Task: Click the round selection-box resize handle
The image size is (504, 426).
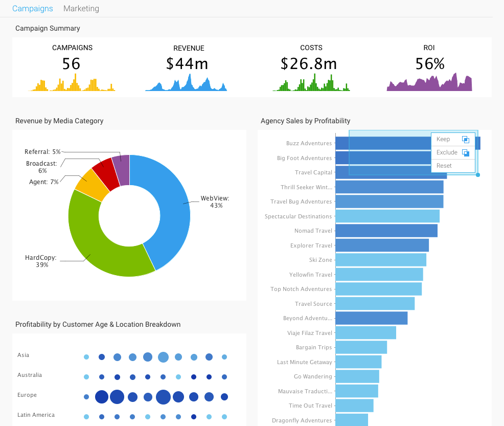Action: click(478, 175)
